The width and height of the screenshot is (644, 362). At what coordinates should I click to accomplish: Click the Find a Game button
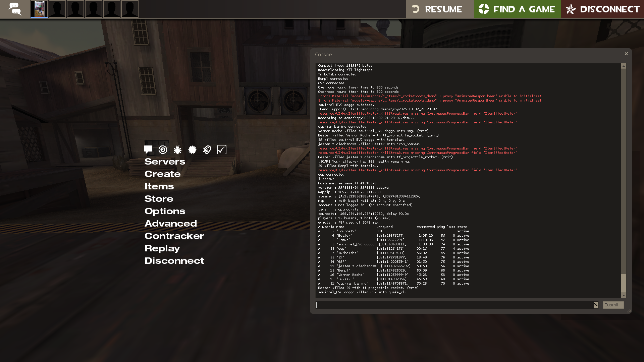pyautogui.click(x=517, y=9)
